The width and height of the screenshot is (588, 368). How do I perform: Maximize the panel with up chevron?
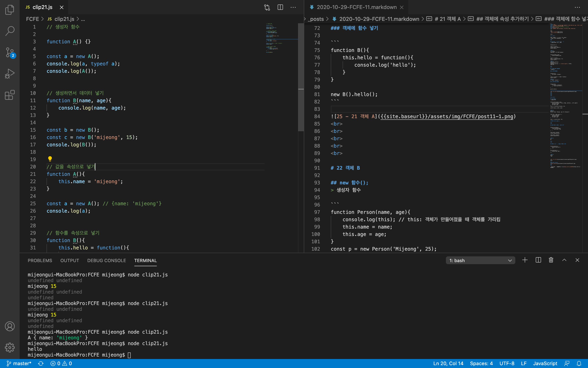(564, 260)
